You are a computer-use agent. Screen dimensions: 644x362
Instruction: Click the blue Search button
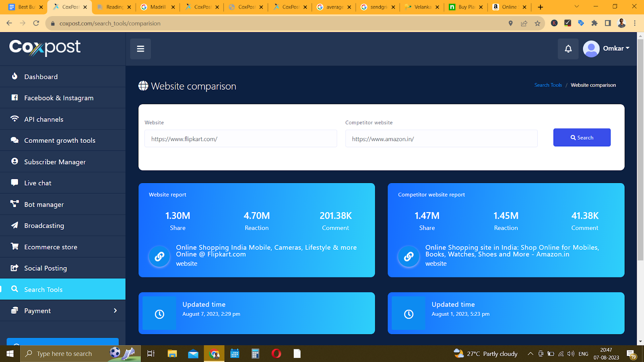point(582,138)
